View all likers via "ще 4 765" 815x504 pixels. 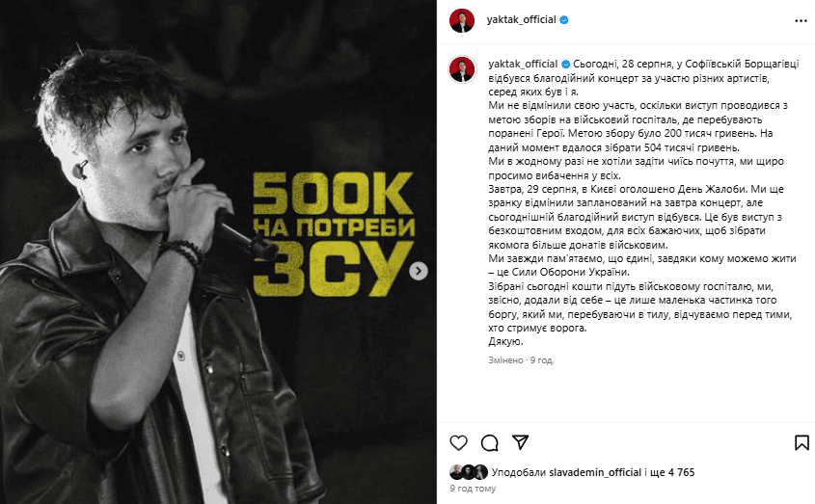coord(673,472)
